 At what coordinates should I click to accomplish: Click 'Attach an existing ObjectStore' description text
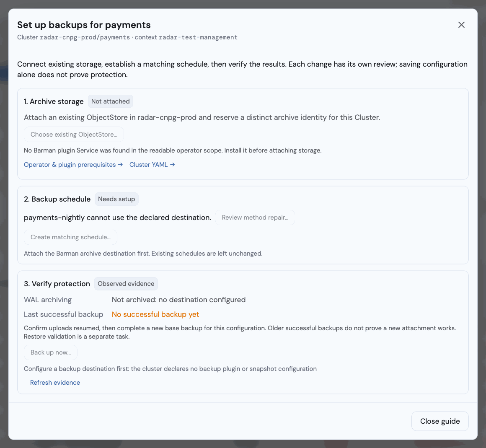[202, 117]
